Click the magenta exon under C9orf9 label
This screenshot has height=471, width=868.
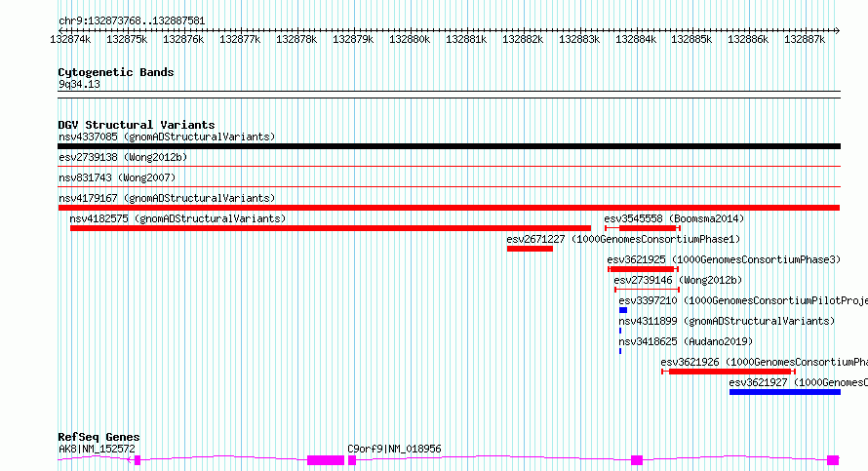point(352,460)
